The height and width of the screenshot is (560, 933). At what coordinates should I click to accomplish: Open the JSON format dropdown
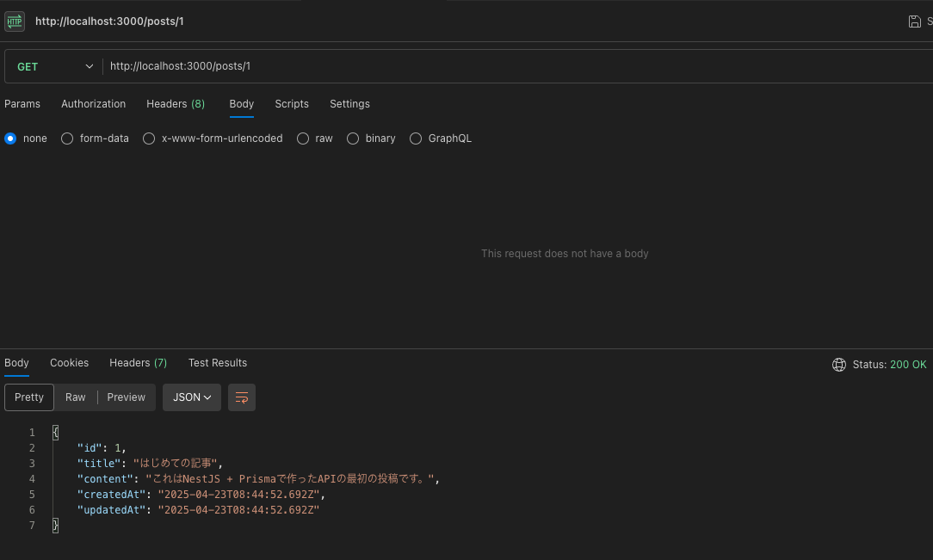192,397
